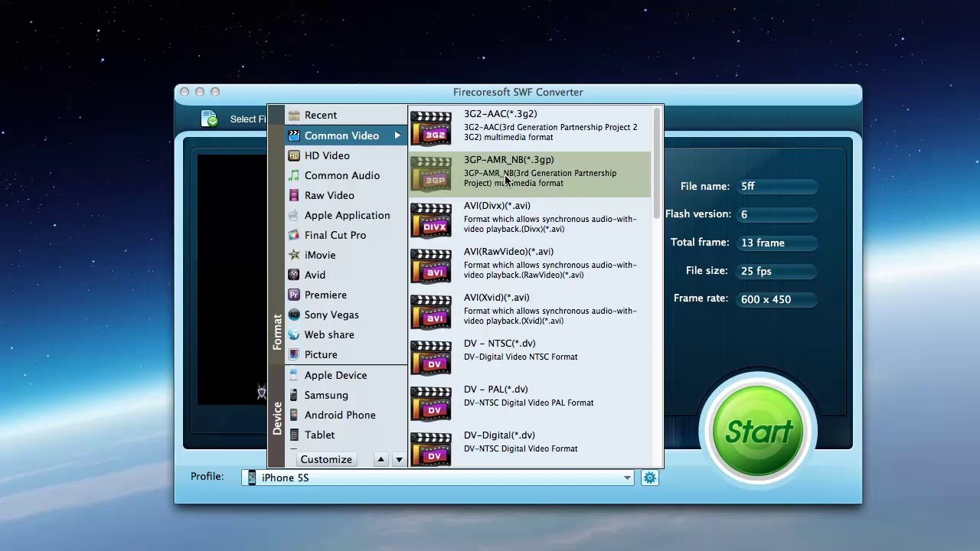The height and width of the screenshot is (551, 980).
Task: Select the Tablet device category
Action: 346,435
